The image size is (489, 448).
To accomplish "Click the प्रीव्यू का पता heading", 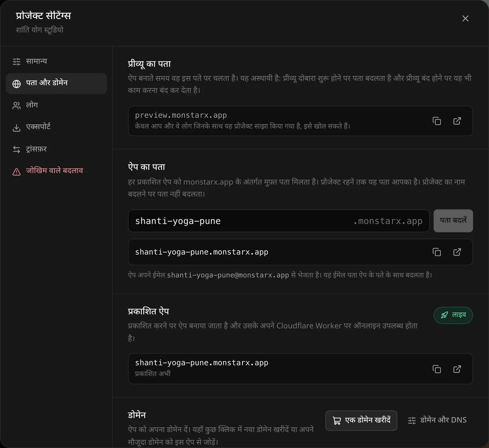I will 149,64.
